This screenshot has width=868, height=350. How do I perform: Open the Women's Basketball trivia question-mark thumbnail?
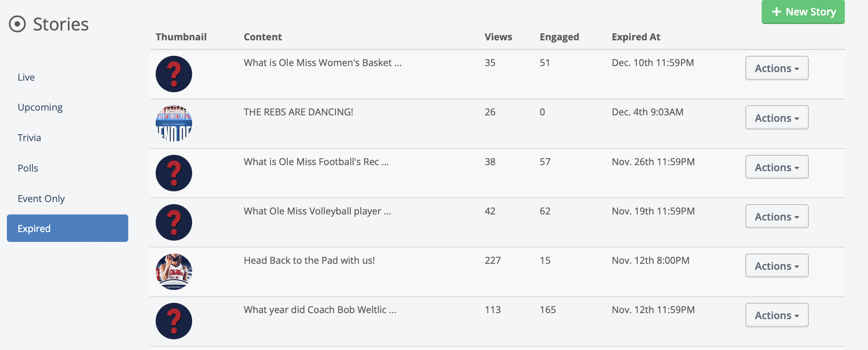(174, 74)
